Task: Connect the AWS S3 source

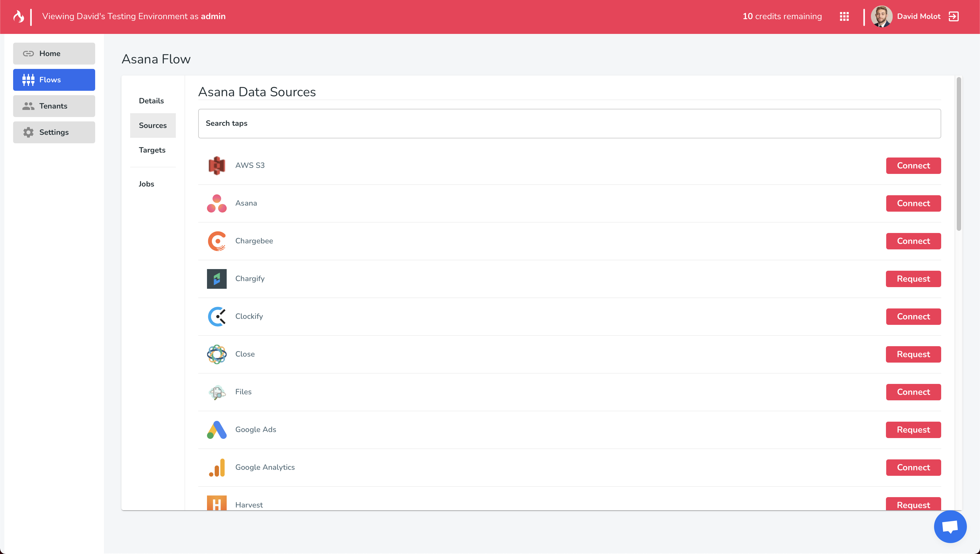Action: point(914,165)
